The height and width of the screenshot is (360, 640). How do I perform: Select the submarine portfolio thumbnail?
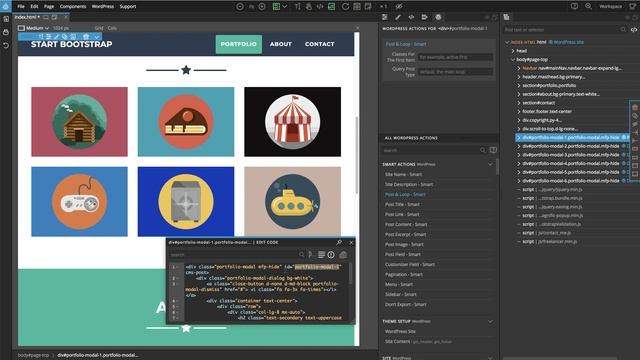click(x=293, y=201)
